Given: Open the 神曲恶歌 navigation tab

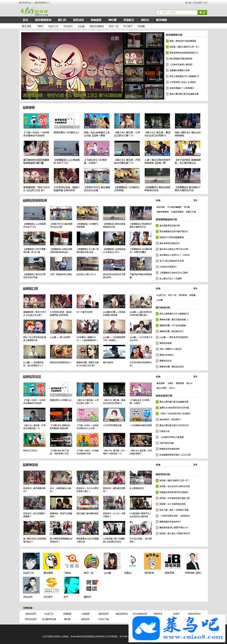Looking at the screenshot, I should (96, 20).
